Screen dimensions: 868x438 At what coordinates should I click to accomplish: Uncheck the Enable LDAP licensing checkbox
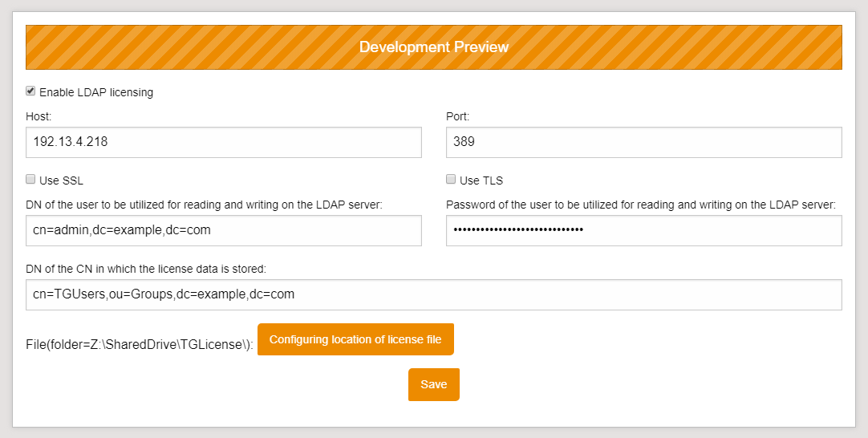click(x=30, y=91)
